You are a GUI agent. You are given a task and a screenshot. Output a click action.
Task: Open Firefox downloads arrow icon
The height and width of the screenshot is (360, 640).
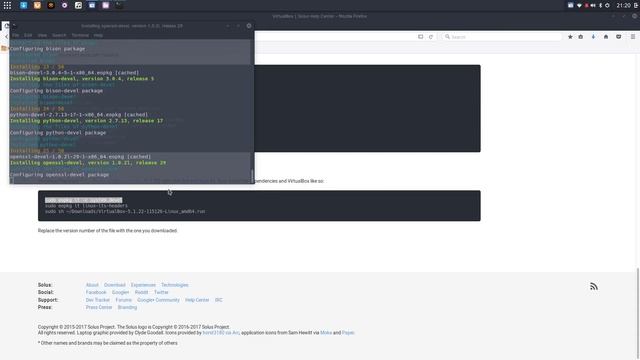click(x=593, y=37)
